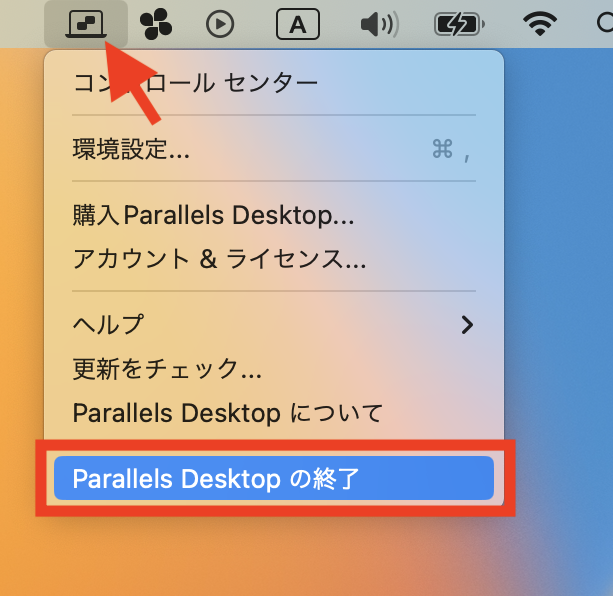Select 更新をチェック... menu item

coord(274,369)
